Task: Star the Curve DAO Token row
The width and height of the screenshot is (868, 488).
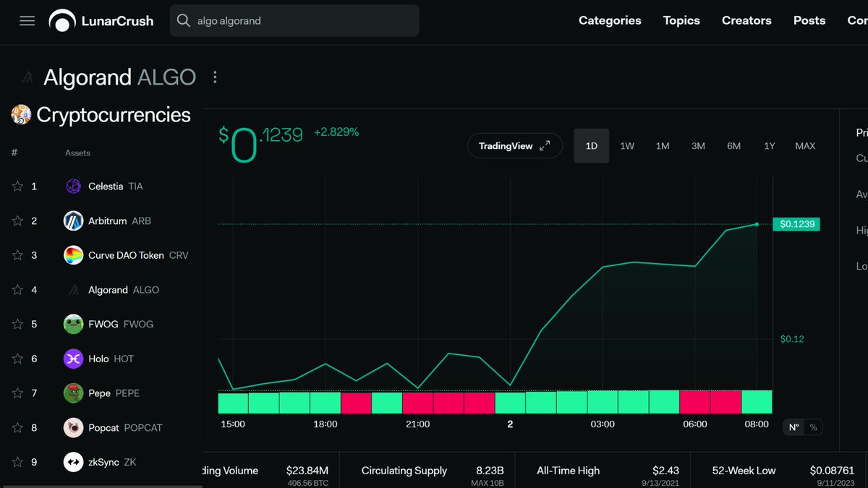Action: pyautogui.click(x=17, y=255)
